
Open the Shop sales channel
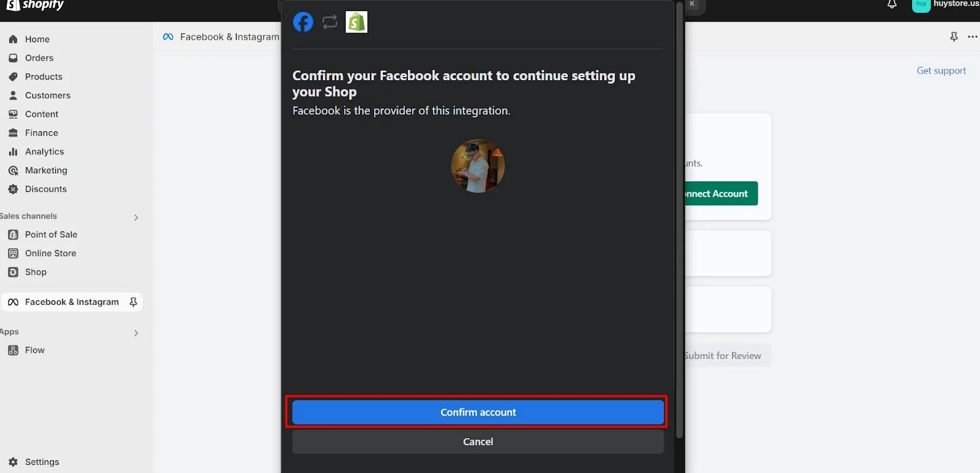coord(36,272)
